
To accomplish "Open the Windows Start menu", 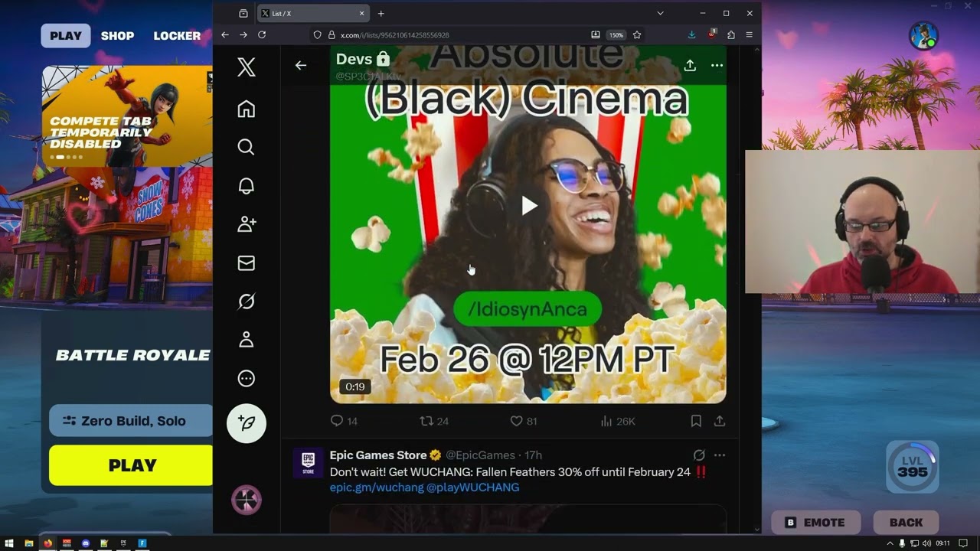I will point(9,543).
